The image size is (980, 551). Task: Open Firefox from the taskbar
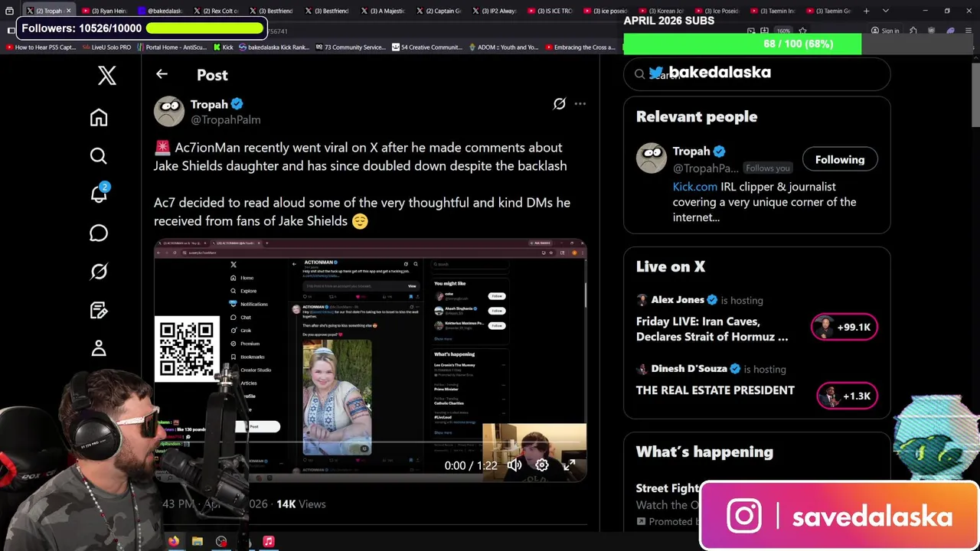[174, 541]
